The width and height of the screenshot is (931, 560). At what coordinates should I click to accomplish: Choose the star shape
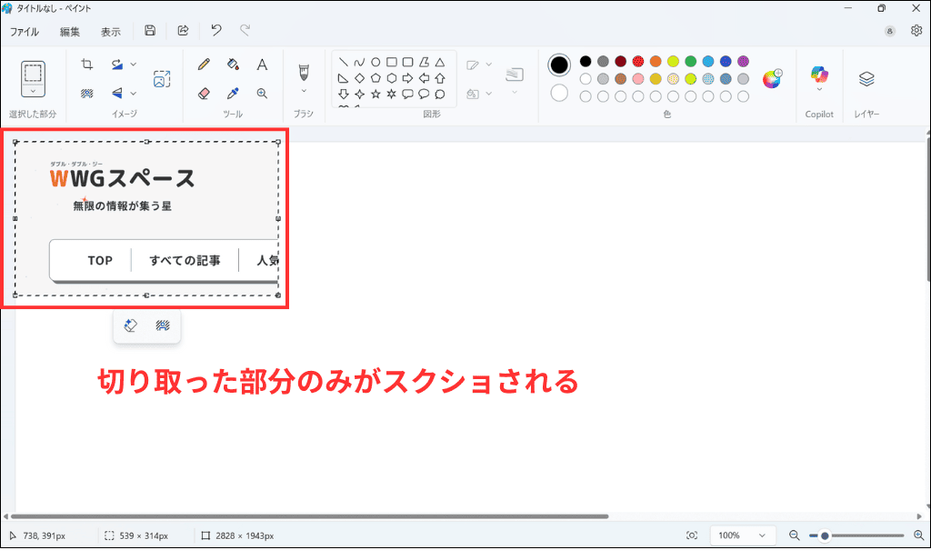[x=376, y=93]
